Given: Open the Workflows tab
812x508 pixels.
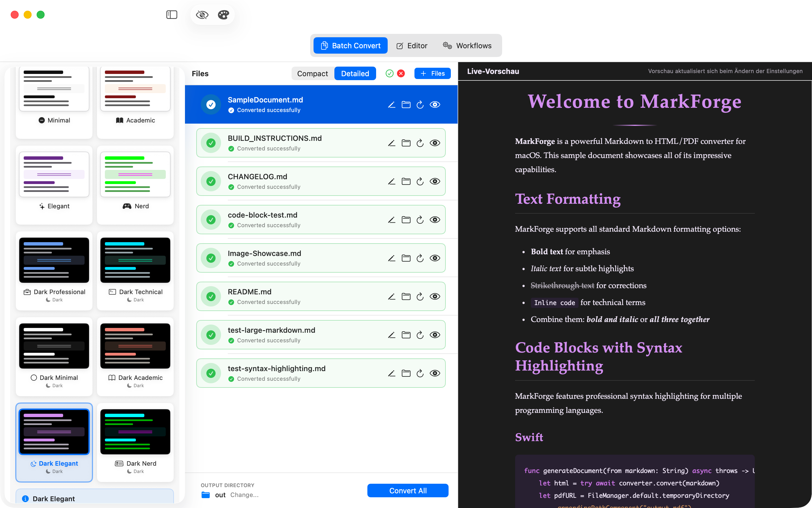Looking at the screenshot, I should pos(467,45).
